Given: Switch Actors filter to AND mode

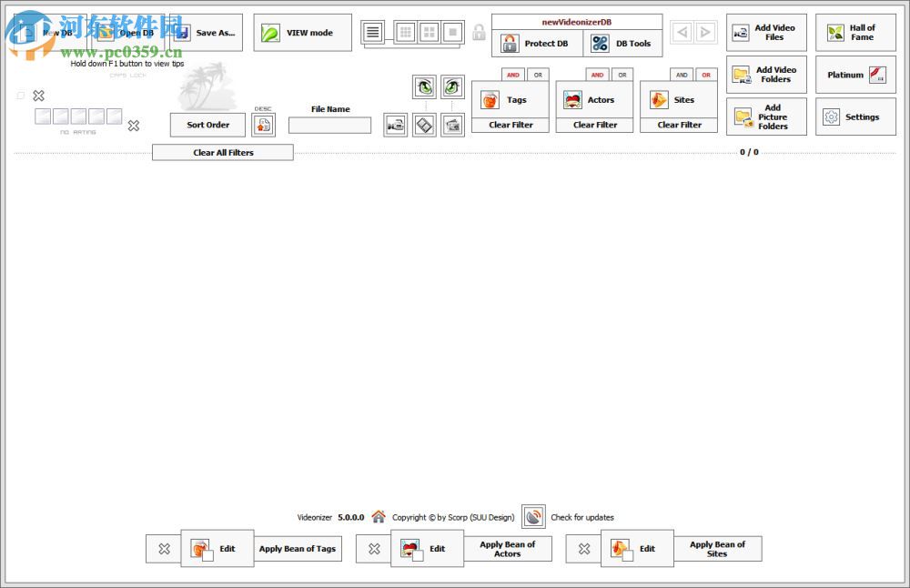Looking at the screenshot, I should (596, 75).
